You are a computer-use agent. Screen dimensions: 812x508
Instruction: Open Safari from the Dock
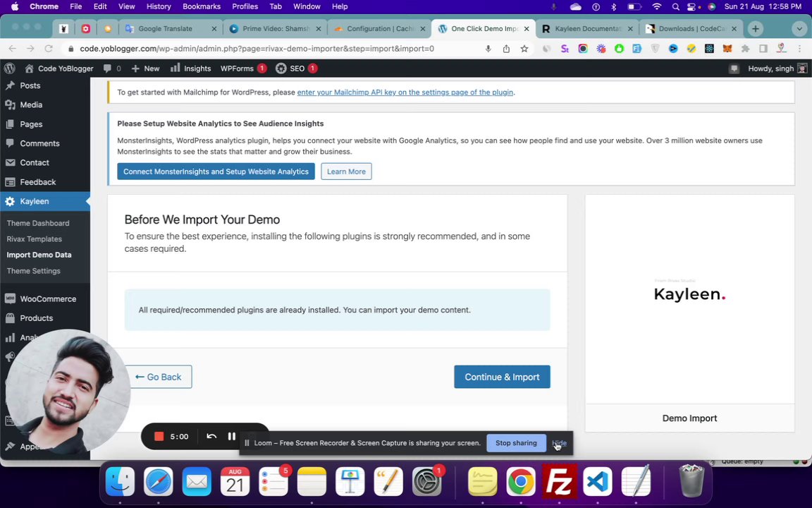tap(159, 482)
